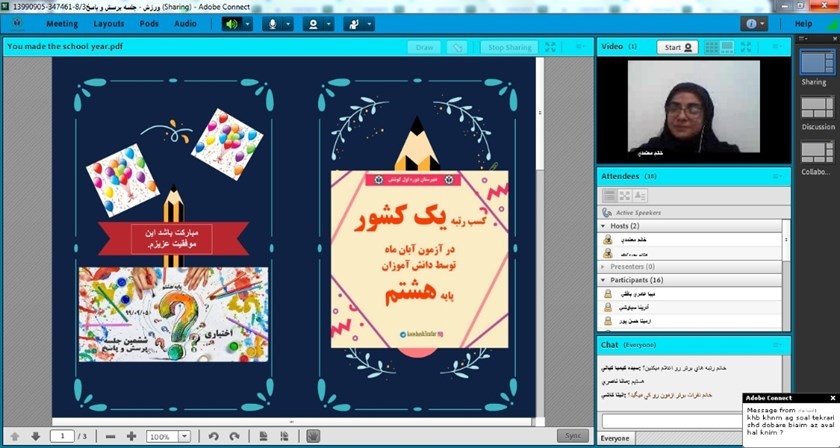Click the Stop Sharing button
The height and width of the screenshot is (448, 840).
(x=509, y=47)
